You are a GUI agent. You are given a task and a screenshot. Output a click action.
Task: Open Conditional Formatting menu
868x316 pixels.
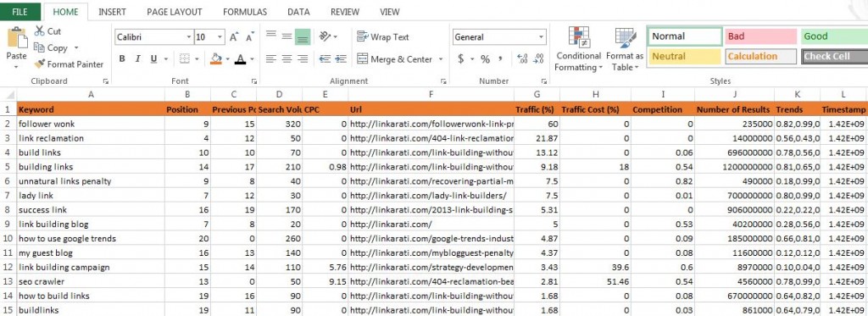coord(578,48)
